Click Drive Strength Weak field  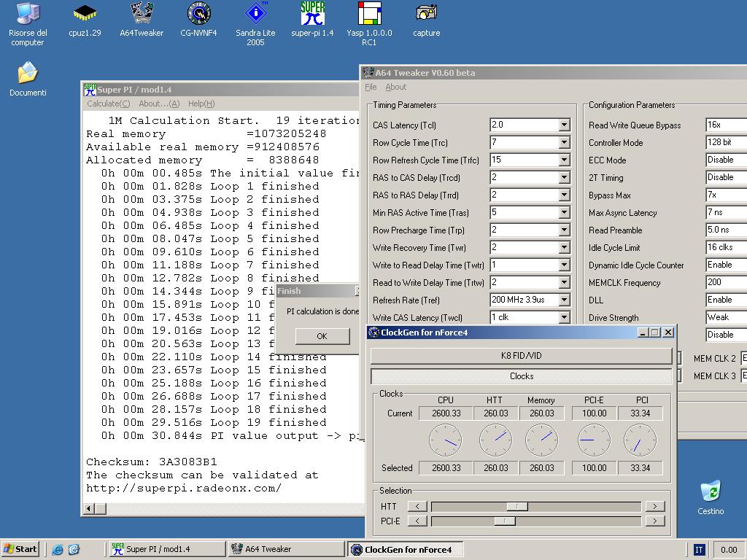726,317
